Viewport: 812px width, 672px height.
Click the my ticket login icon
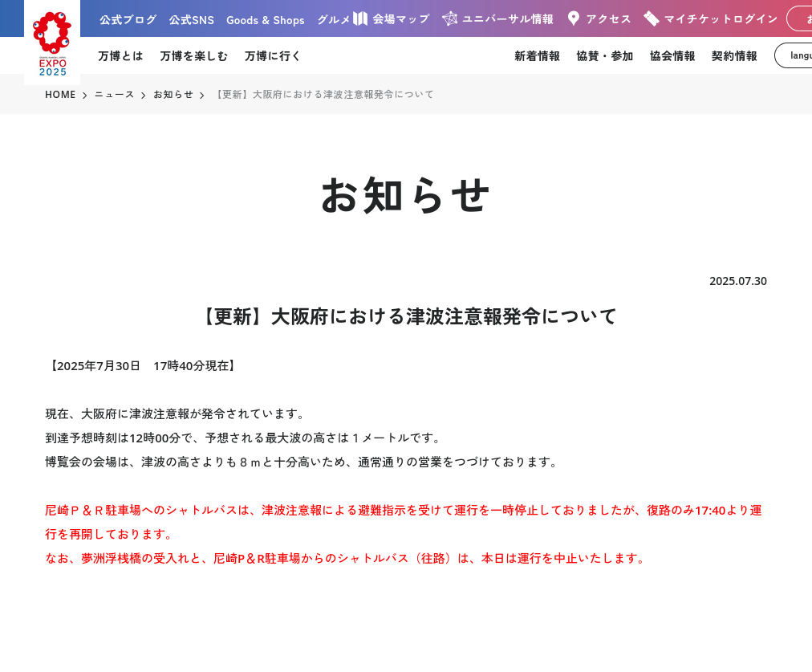click(651, 18)
